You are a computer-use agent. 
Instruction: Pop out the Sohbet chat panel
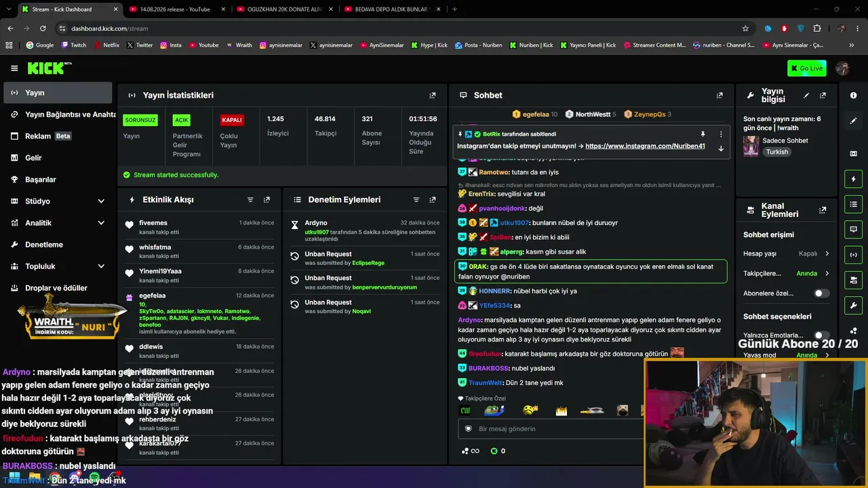719,96
